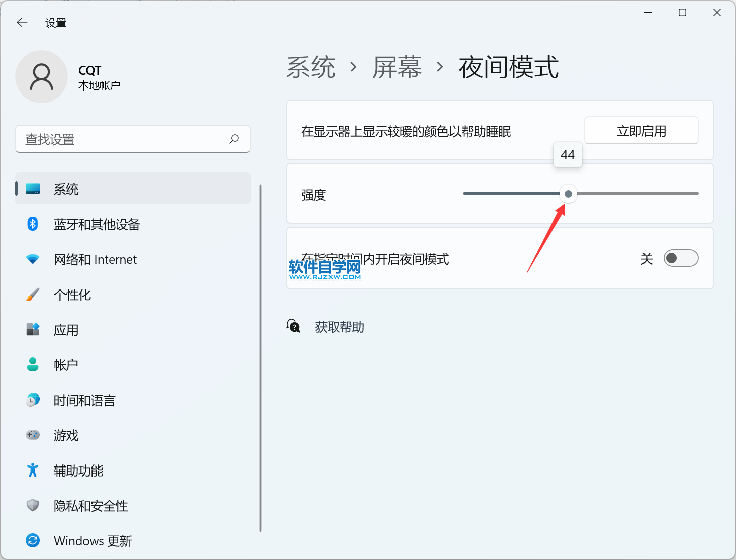736x560 pixels.
Task: Open Bluetooth and other devices icon
Action: point(33,224)
